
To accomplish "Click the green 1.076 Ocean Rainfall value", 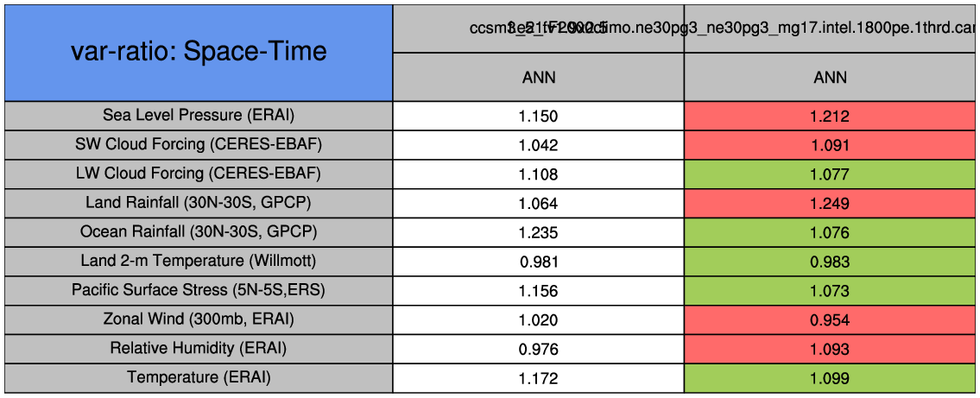I will [x=830, y=233].
